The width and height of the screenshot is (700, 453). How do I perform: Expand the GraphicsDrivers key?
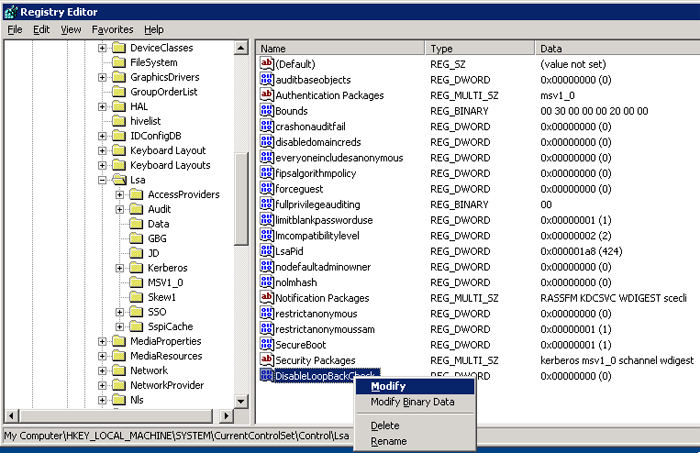pos(102,77)
